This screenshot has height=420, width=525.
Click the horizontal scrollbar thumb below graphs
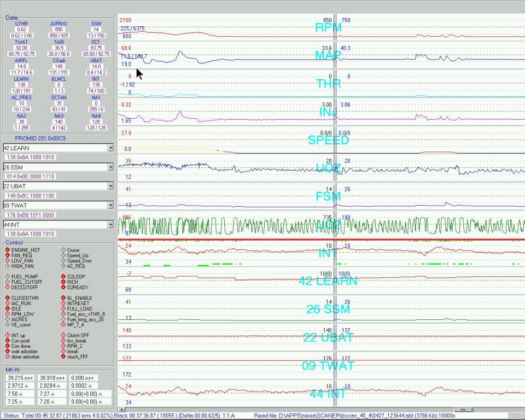(463, 410)
